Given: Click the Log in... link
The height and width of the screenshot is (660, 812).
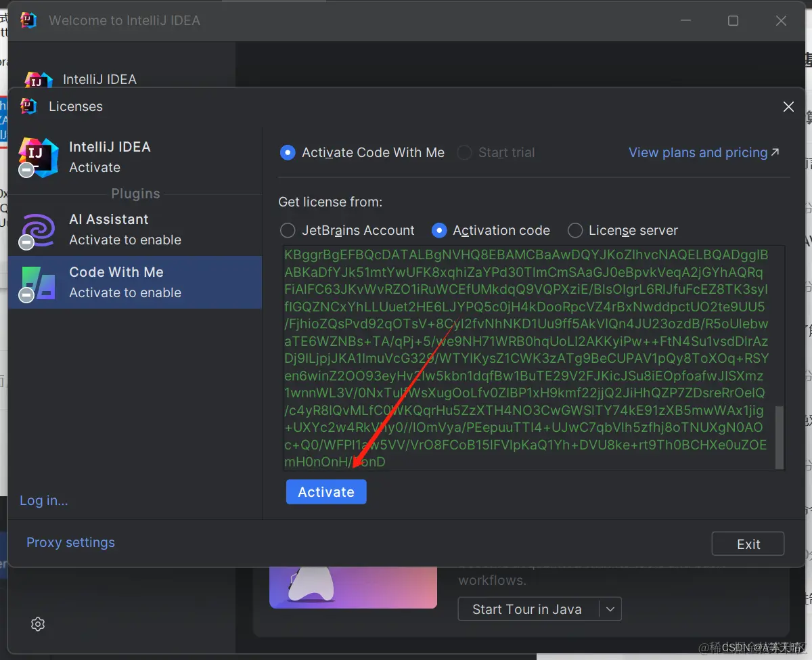Looking at the screenshot, I should pos(43,501).
